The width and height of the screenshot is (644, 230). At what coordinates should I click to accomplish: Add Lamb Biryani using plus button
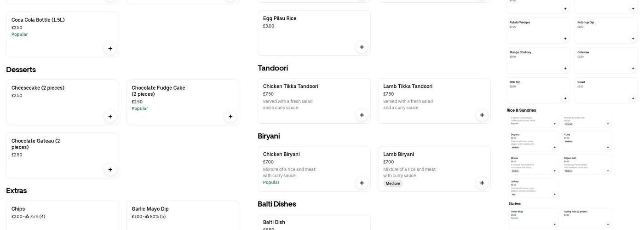pos(482,183)
